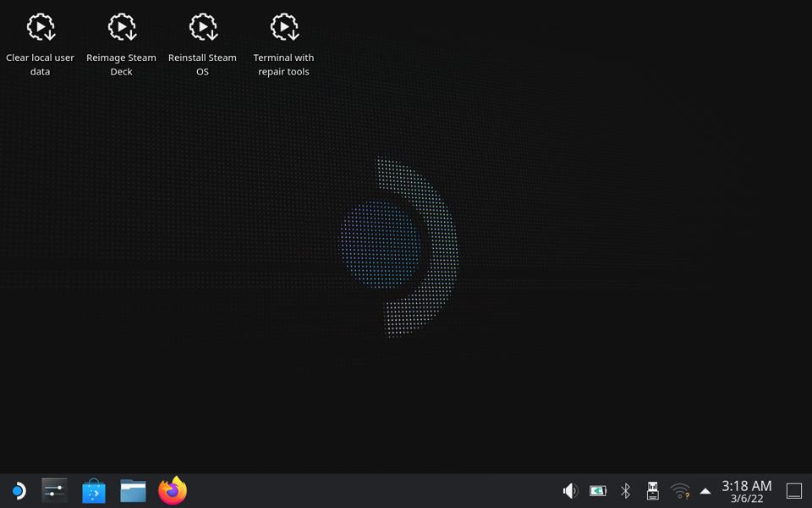Open the clock showing 3:18 AM
The width and height of the screenshot is (812, 508).
(746, 491)
